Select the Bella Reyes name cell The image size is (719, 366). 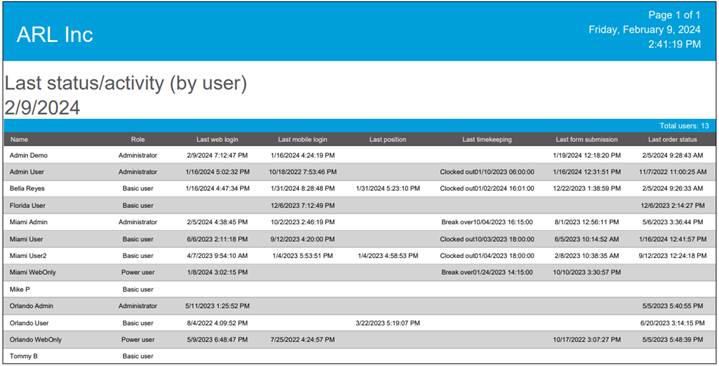click(27, 189)
